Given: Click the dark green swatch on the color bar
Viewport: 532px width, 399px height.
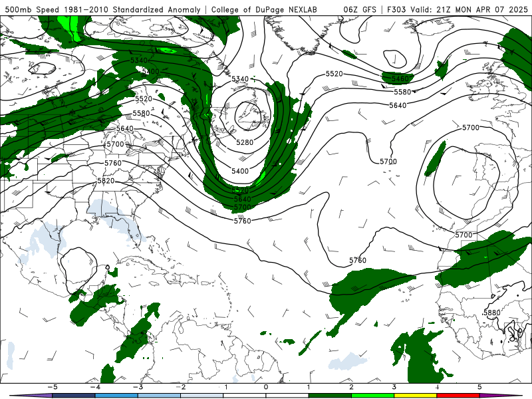Looking at the screenshot, I should [330, 396].
